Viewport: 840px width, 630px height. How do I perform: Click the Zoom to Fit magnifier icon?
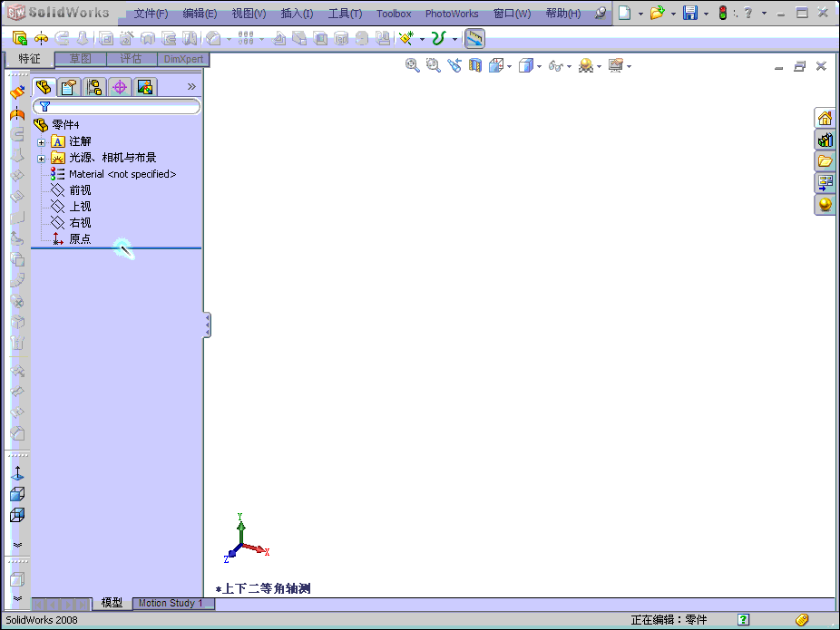[x=413, y=66]
